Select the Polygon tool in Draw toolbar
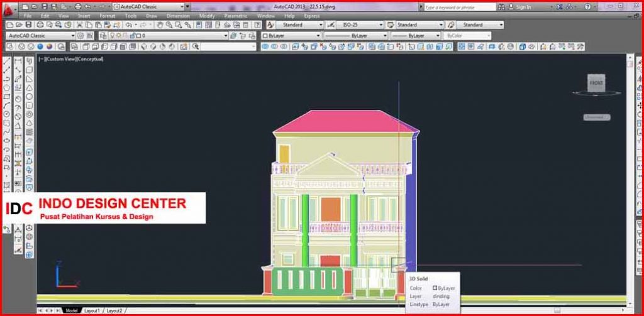Viewport: 644px width, 316px height. [x=6, y=87]
